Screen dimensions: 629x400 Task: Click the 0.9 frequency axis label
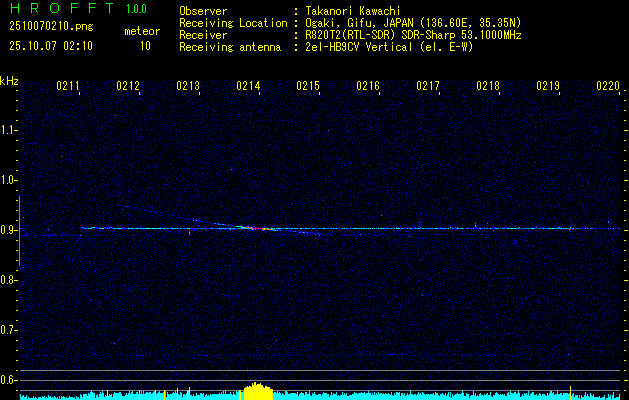tap(9, 230)
